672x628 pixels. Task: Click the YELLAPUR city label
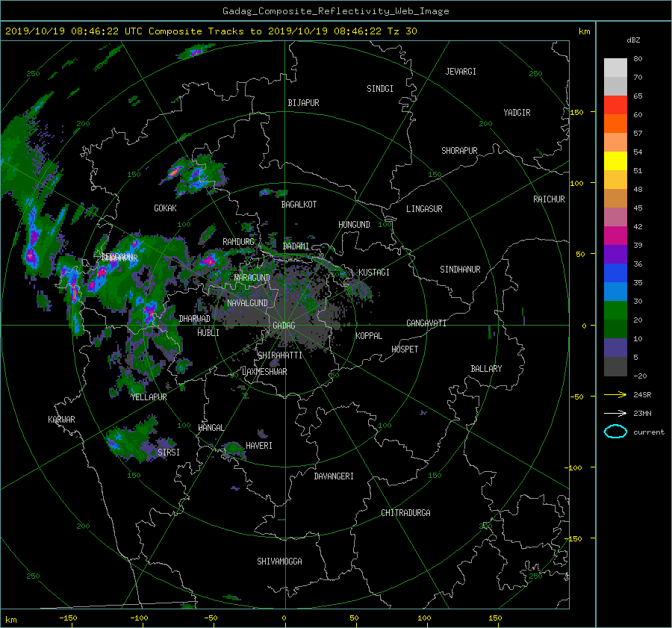click(x=149, y=397)
